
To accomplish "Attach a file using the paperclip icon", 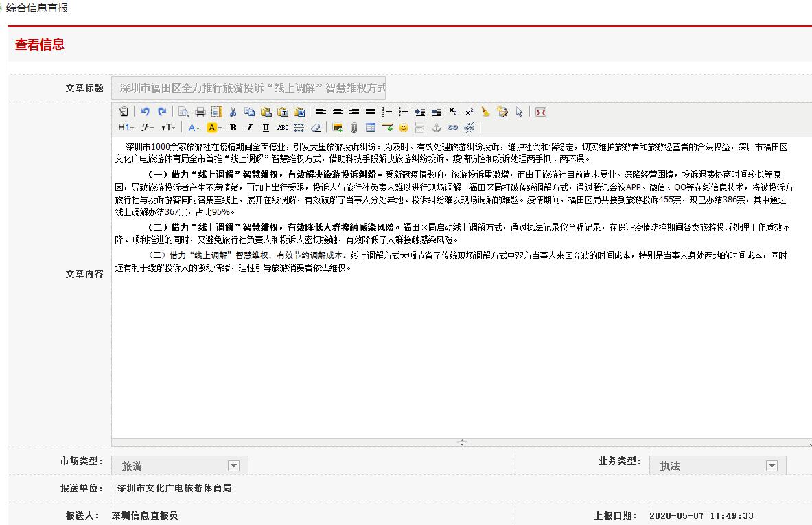I will coord(354,128).
